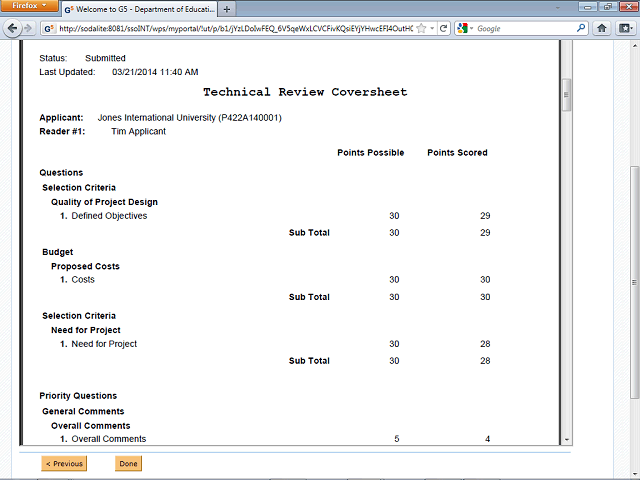Click the score 4 for Overall Comments

click(487, 439)
